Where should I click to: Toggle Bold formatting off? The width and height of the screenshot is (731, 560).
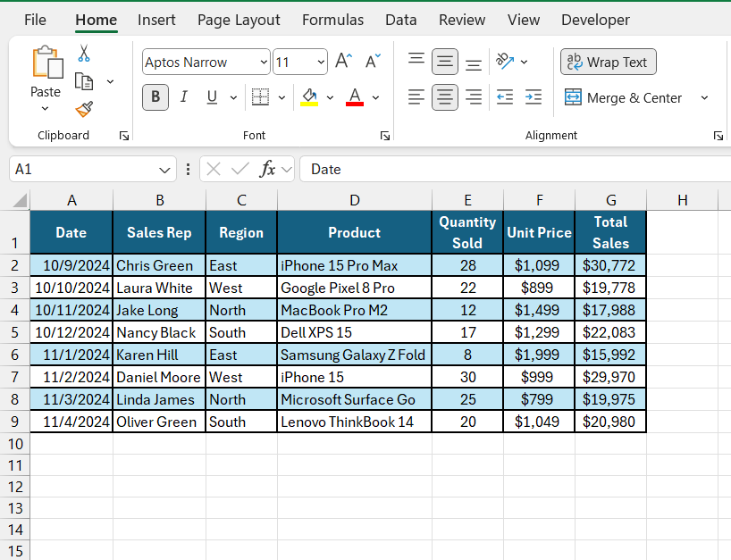point(155,96)
